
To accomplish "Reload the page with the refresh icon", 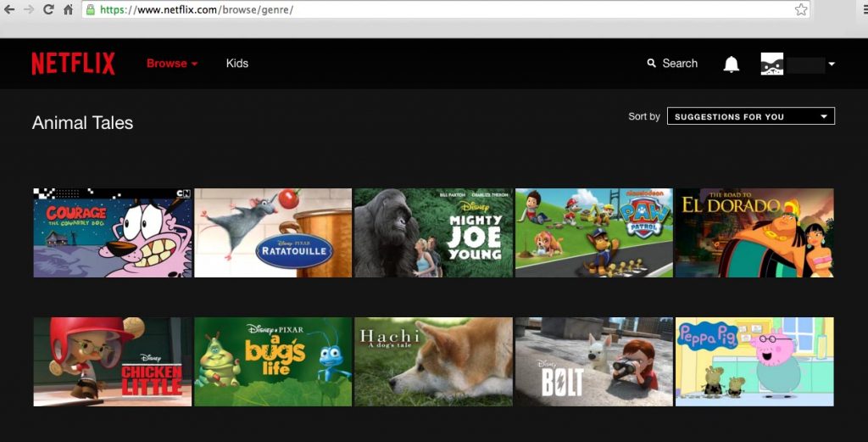I will 48,9.
